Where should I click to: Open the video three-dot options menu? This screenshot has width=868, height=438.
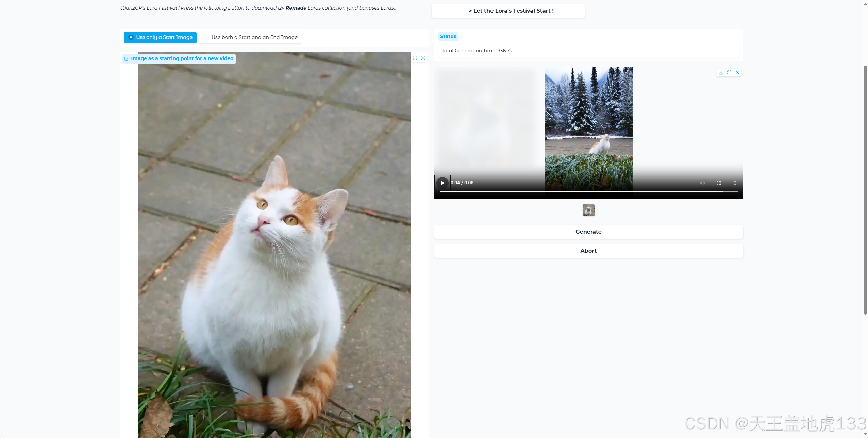tap(735, 183)
